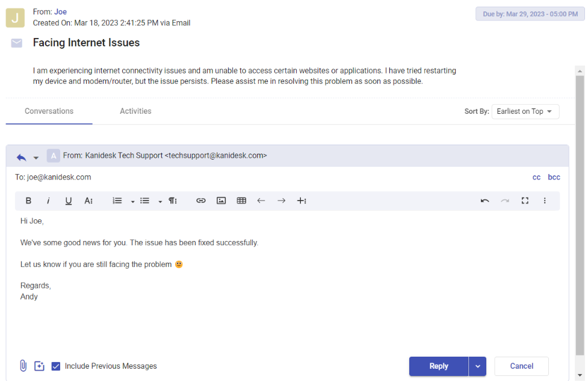The width and height of the screenshot is (588, 388).
Task: Switch to the Activities tab
Action: pyautogui.click(x=136, y=111)
